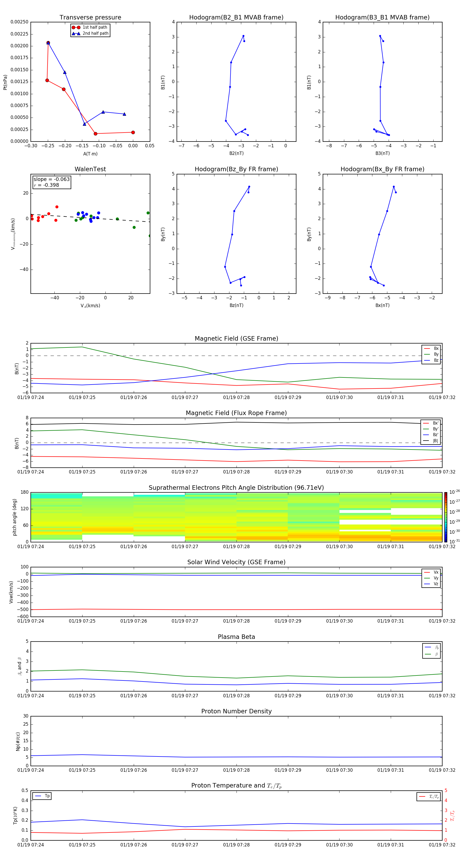The image size is (473, 868).
Task: Click the '01/19 07:28' tick under GSE field plot
Action: point(236,398)
